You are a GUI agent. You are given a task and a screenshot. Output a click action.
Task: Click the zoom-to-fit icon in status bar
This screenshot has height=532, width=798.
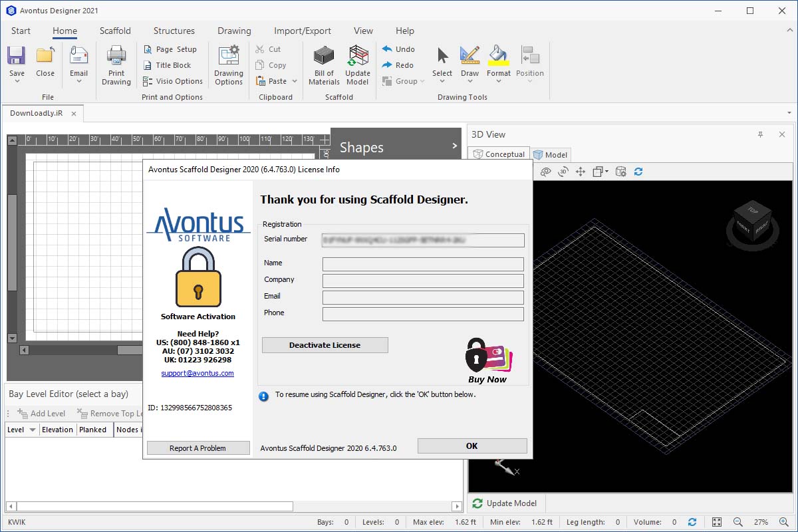(717, 522)
